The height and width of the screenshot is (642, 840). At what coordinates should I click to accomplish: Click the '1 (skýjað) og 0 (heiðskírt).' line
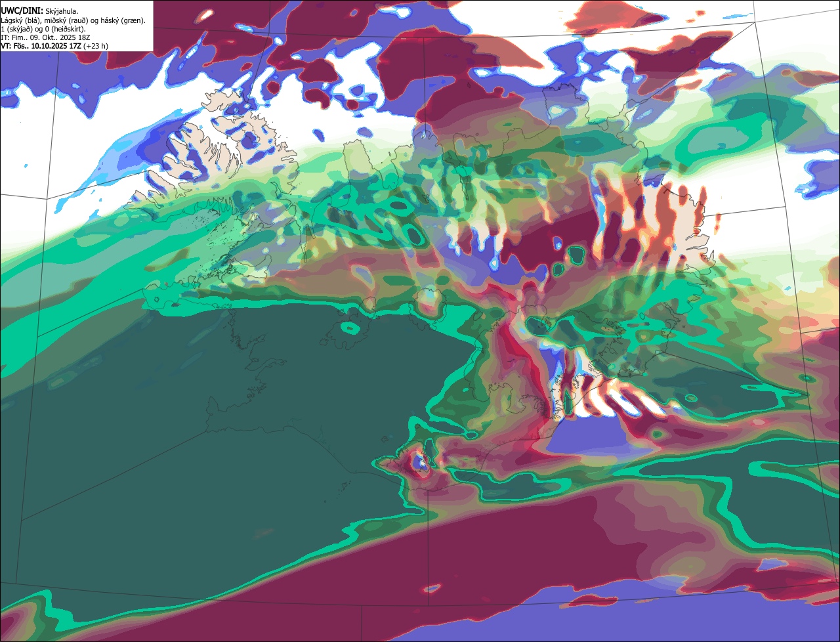coord(44,29)
